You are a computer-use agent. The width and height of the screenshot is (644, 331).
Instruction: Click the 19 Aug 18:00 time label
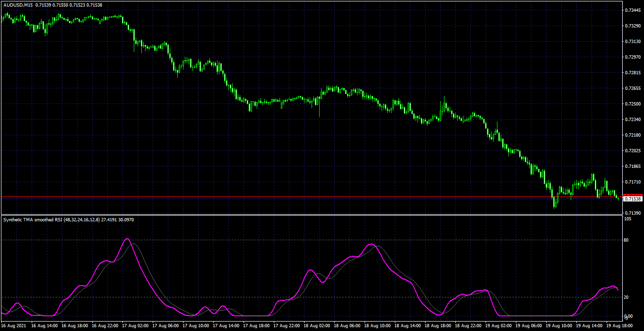[x=619, y=326]
